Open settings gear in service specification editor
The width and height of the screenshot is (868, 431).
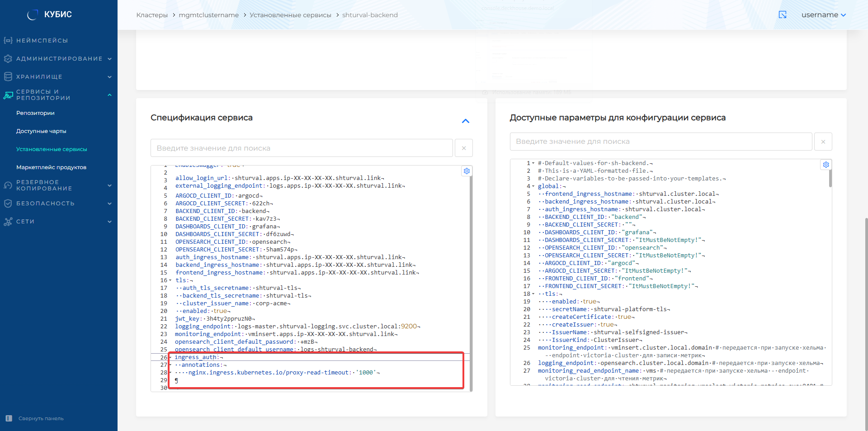click(x=467, y=171)
